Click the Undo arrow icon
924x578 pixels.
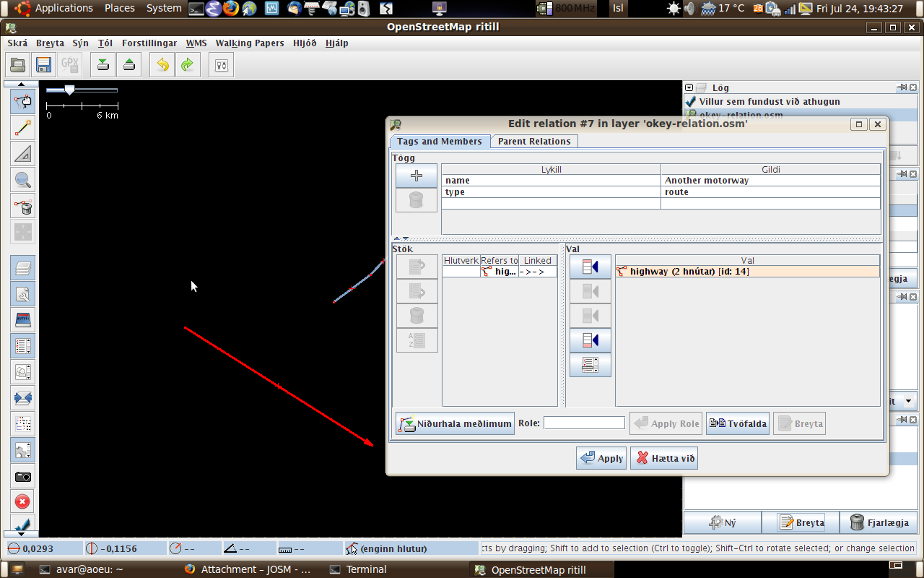[x=162, y=65]
